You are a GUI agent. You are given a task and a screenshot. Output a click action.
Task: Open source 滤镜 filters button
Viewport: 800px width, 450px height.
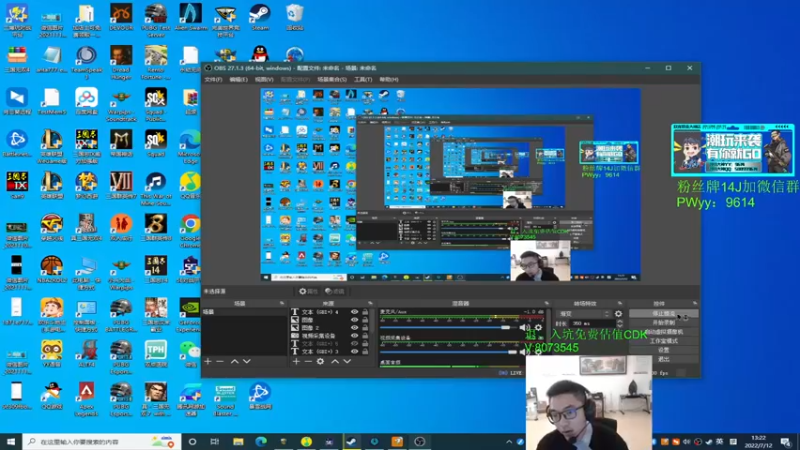coord(335,291)
